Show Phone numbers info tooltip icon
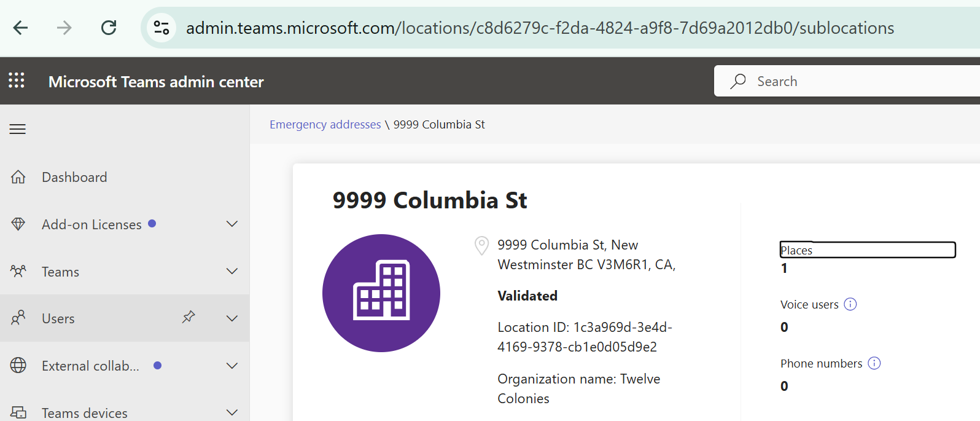 (874, 363)
